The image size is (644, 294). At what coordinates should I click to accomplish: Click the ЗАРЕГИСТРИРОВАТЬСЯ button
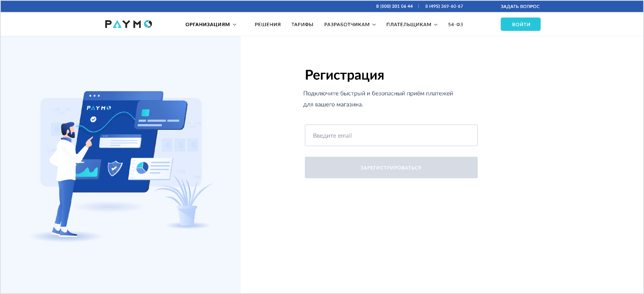coord(391,168)
